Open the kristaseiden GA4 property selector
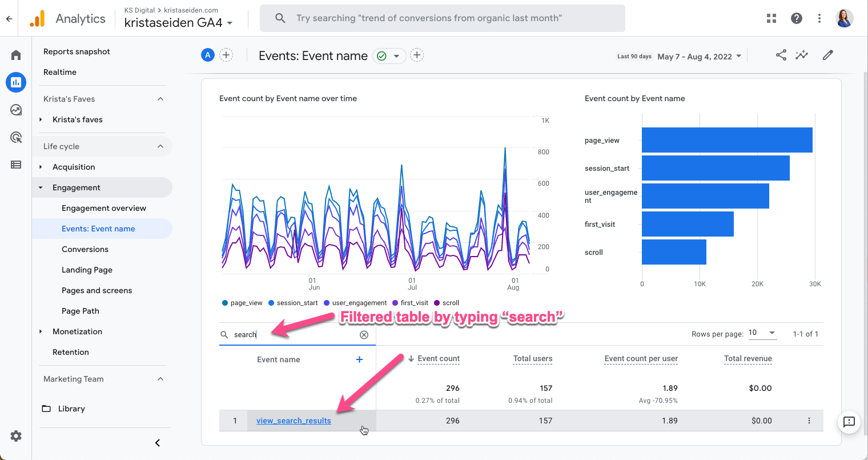 click(x=179, y=23)
